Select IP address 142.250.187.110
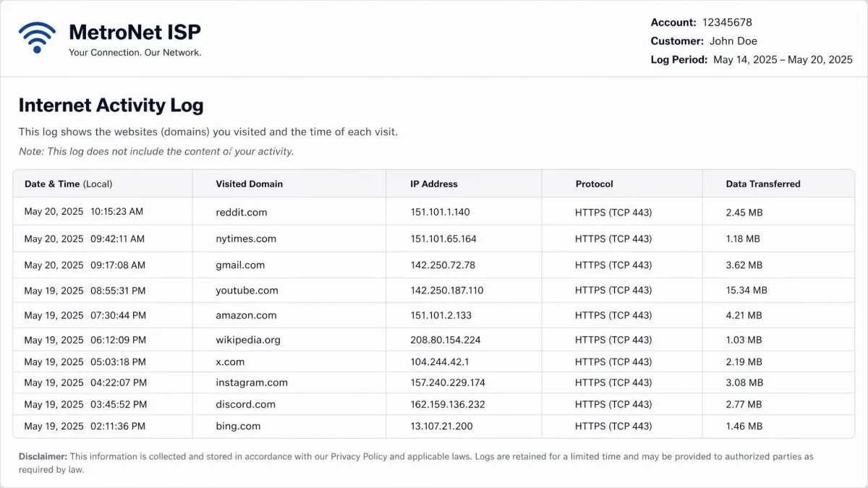 click(x=447, y=291)
